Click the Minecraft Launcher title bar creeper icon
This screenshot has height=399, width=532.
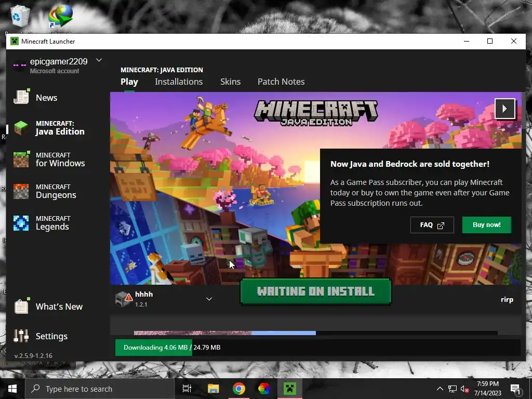(x=14, y=42)
